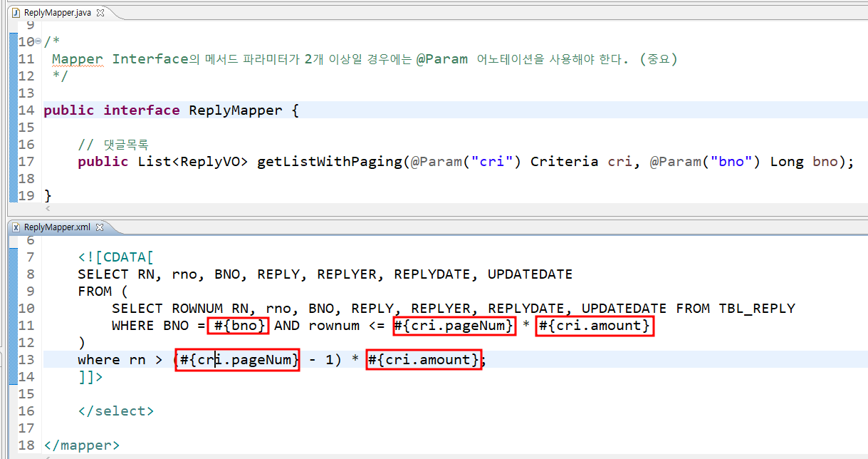This screenshot has width=868, height=459.
Task: Click '@Param' inside the Korean comment
Action: [x=442, y=59]
